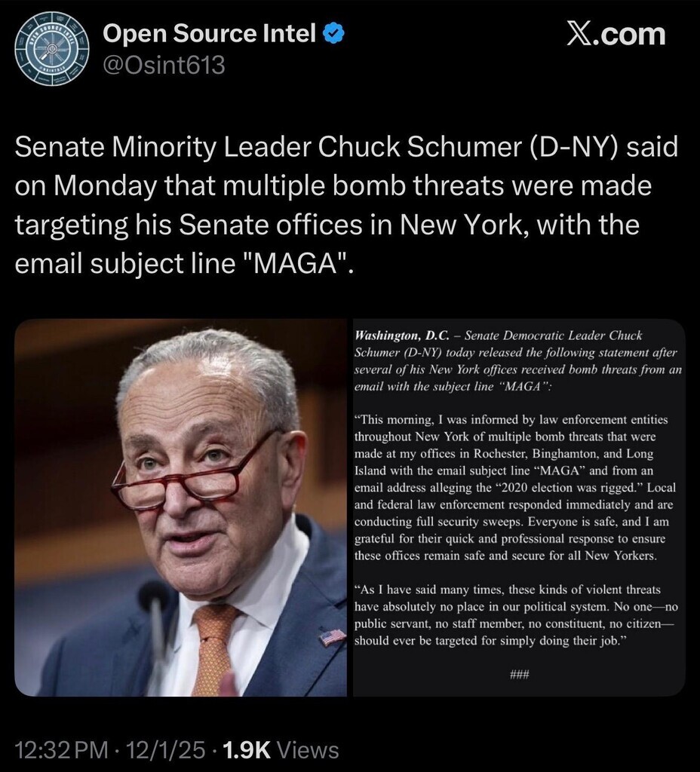The width and height of the screenshot is (700, 772).
Task: Open the left photo of man speaking
Action: 181,507
